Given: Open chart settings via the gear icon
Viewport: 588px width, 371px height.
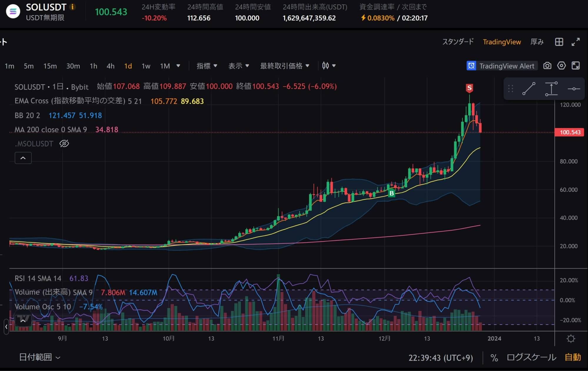Looking at the screenshot, I should pos(561,66).
